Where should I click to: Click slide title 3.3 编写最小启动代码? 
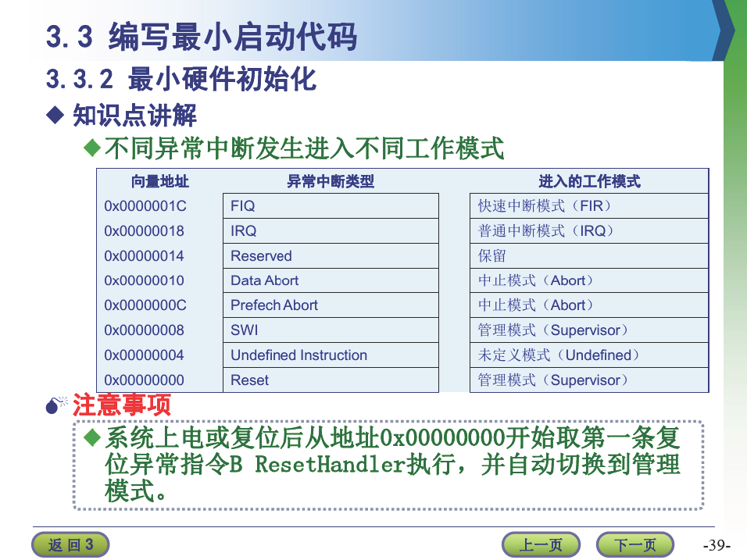pos(201,37)
